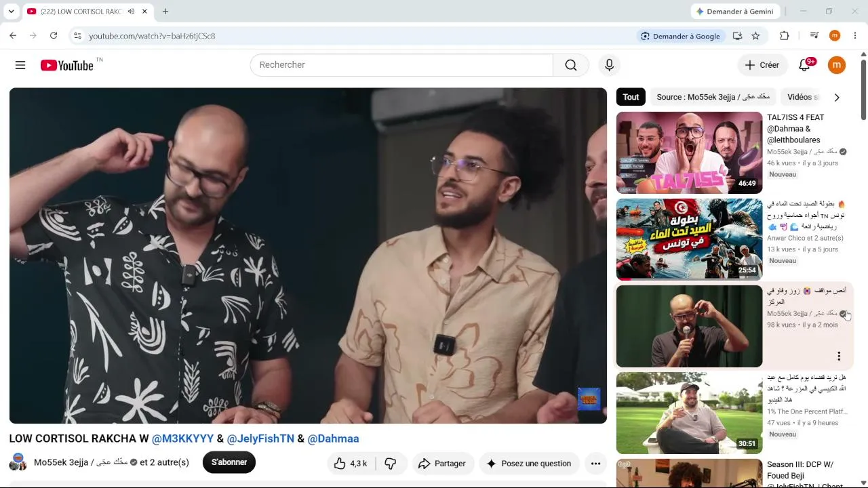868x488 pixels.
Task: Open the @Dahmaa channel link
Action: pos(333,439)
